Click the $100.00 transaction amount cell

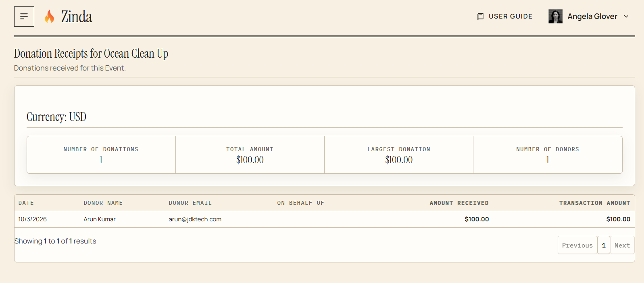click(x=618, y=219)
